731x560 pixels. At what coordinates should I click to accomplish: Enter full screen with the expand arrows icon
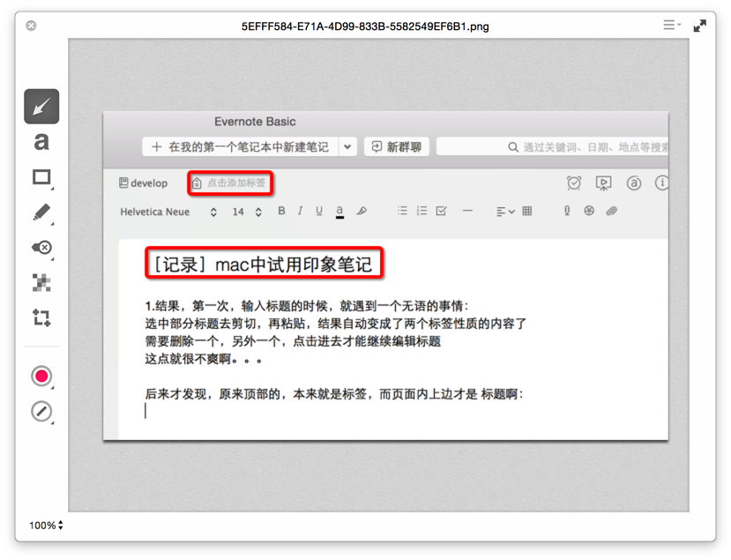(700, 26)
